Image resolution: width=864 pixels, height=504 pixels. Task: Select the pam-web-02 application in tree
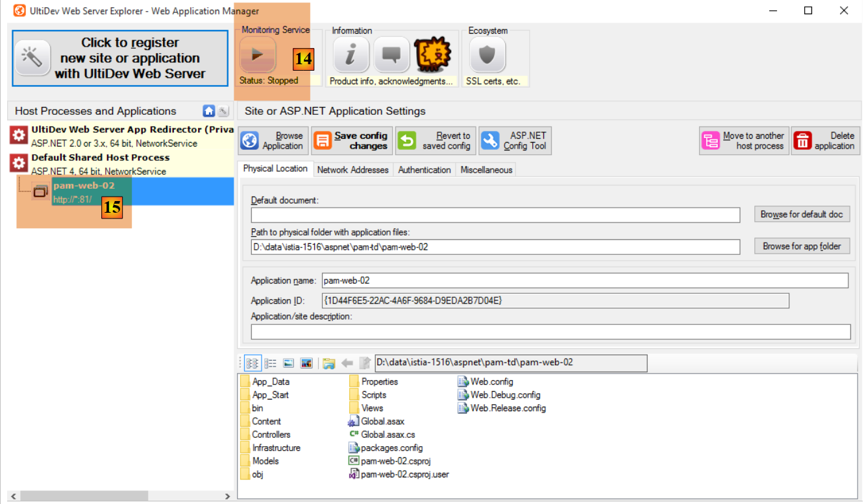pyautogui.click(x=84, y=186)
